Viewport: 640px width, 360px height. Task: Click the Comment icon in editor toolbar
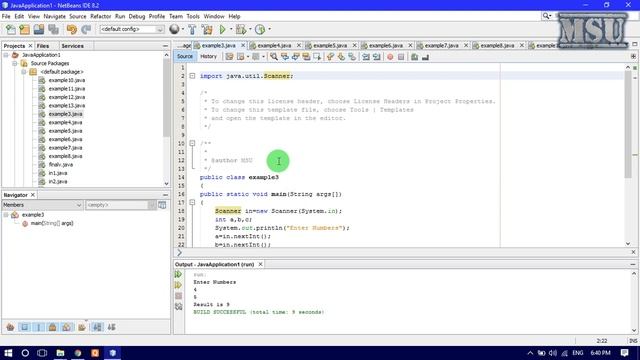415,57
